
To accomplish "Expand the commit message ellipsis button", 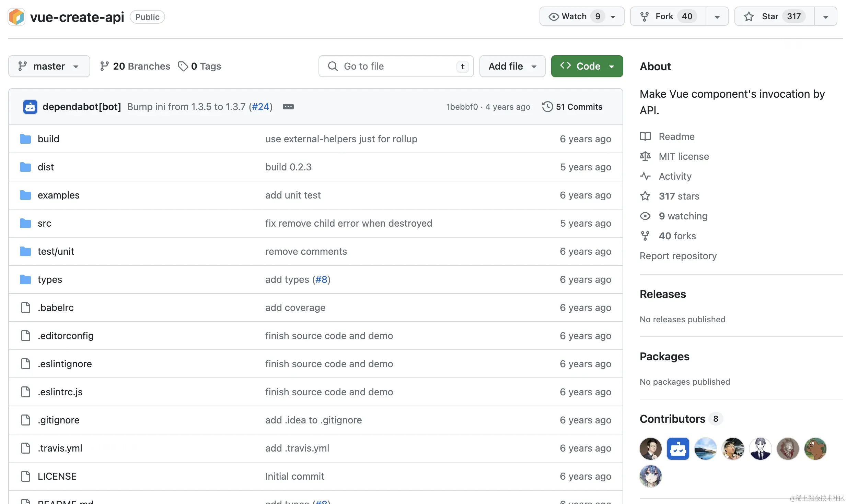I will point(288,107).
